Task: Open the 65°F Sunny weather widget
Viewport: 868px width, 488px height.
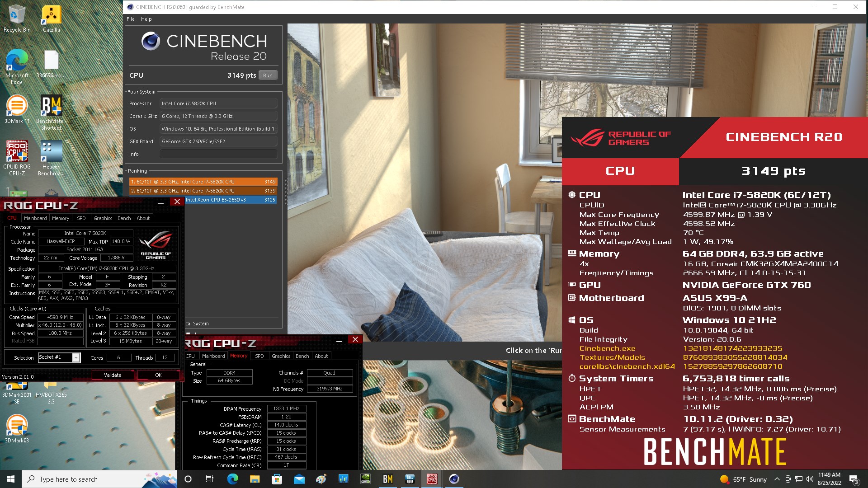Action: coord(743,479)
